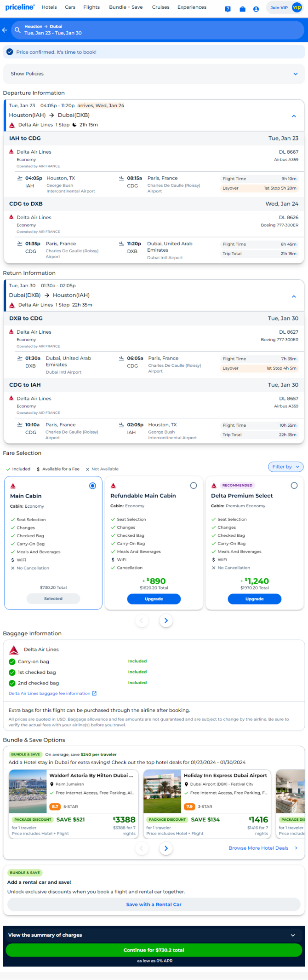Click Save with a Rental Car
The image size is (308, 980).
click(154, 904)
